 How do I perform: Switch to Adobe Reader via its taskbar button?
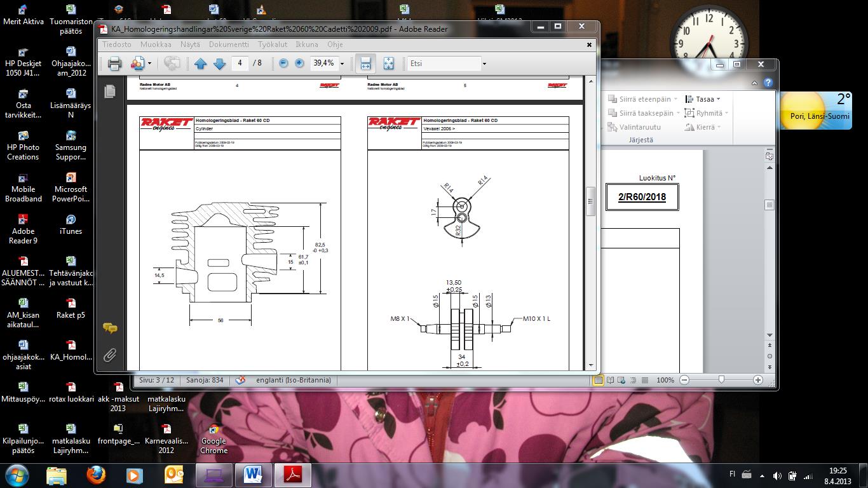click(292, 475)
